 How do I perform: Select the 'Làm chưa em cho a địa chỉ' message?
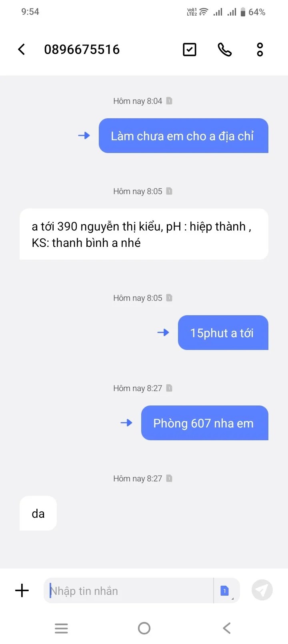click(x=184, y=135)
